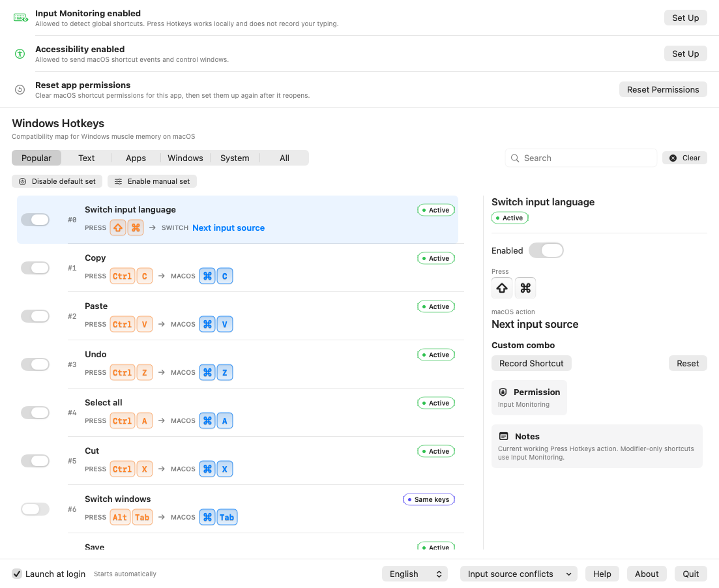Click the blue Tab key cap in Switch windows row
Viewport: 719px width, 588px height.
[x=227, y=518]
